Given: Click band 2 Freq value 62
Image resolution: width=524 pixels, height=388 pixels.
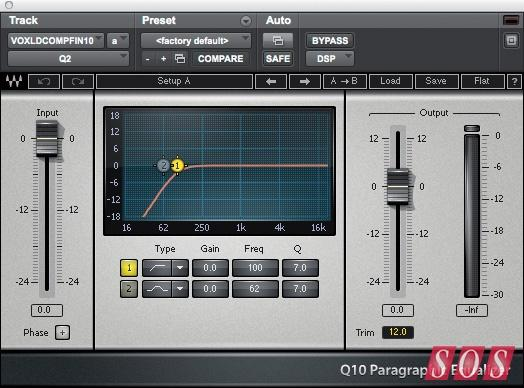Looking at the screenshot, I should coord(255,289).
